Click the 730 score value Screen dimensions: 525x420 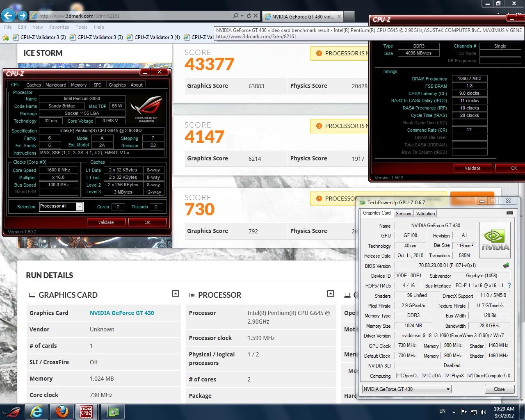coord(200,209)
